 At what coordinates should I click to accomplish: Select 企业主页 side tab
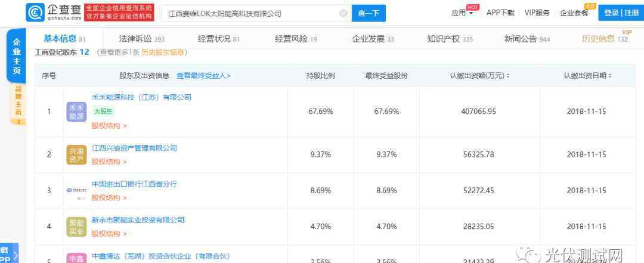coord(17,56)
